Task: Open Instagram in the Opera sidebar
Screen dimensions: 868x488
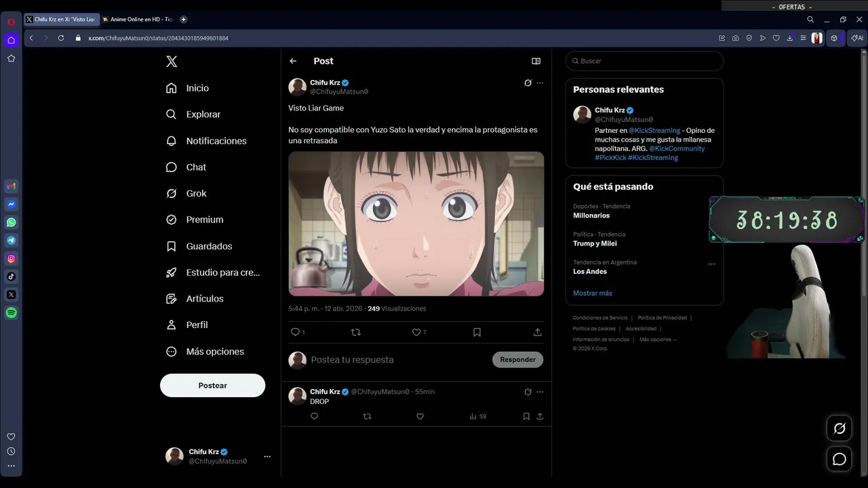Action: [x=12, y=258]
